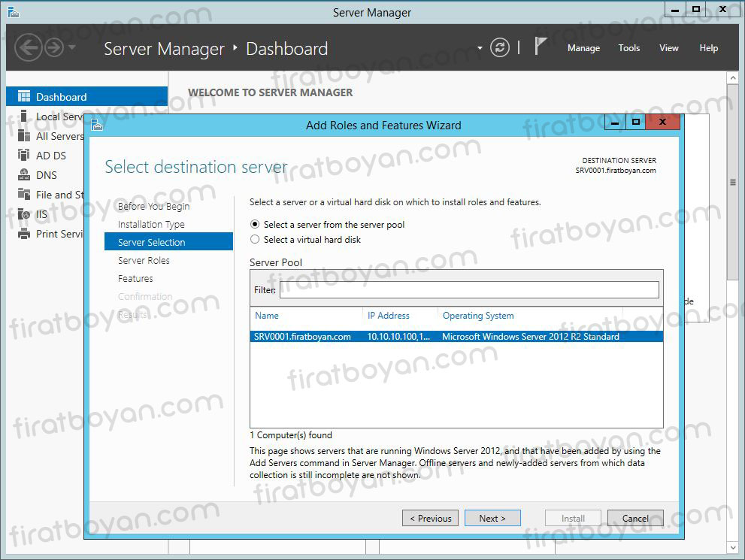Minimize the Add Roles and Features Wizard
Viewport: 745px width, 560px height.
click(615, 122)
